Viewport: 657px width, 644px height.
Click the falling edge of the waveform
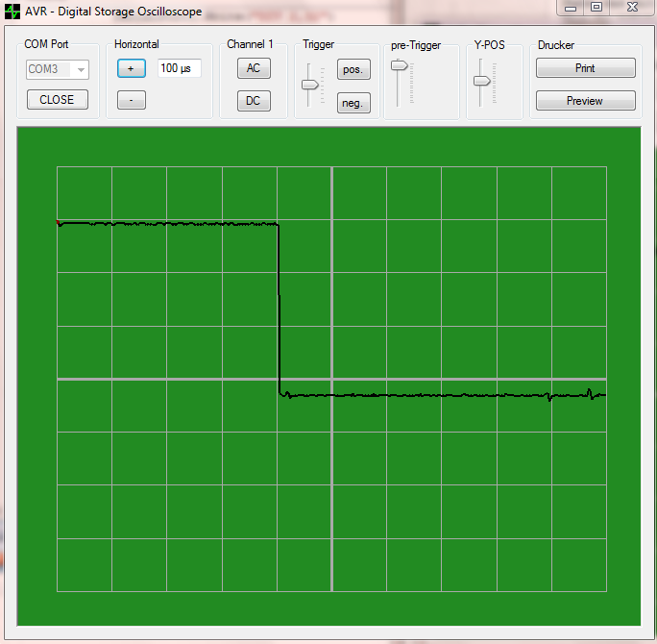click(279, 310)
